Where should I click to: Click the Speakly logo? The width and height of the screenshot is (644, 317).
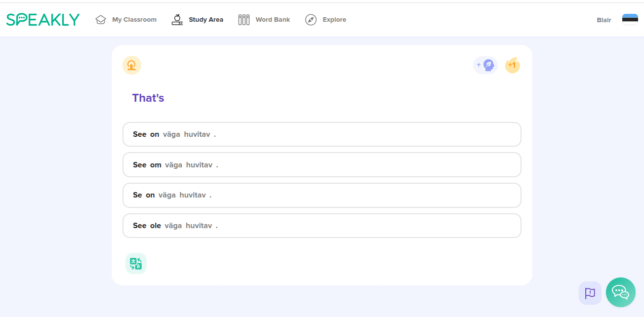point(42,20)
